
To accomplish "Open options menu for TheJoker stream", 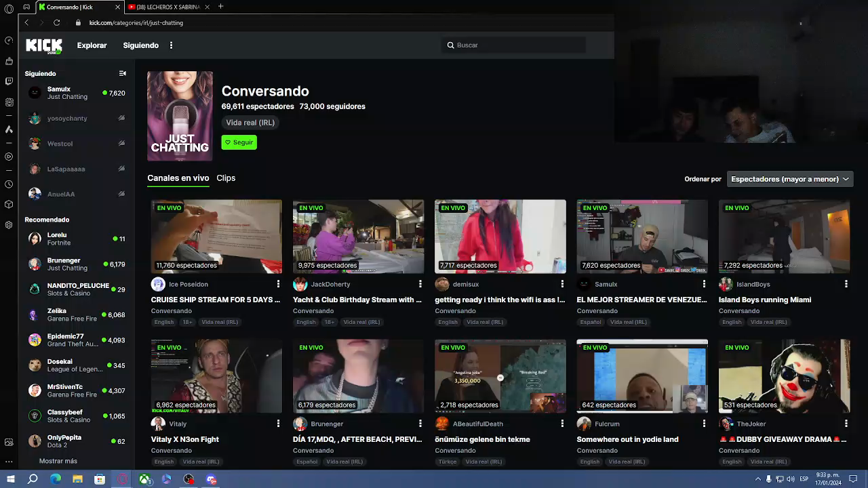I will pyautogui.click(x=846, y=424).
